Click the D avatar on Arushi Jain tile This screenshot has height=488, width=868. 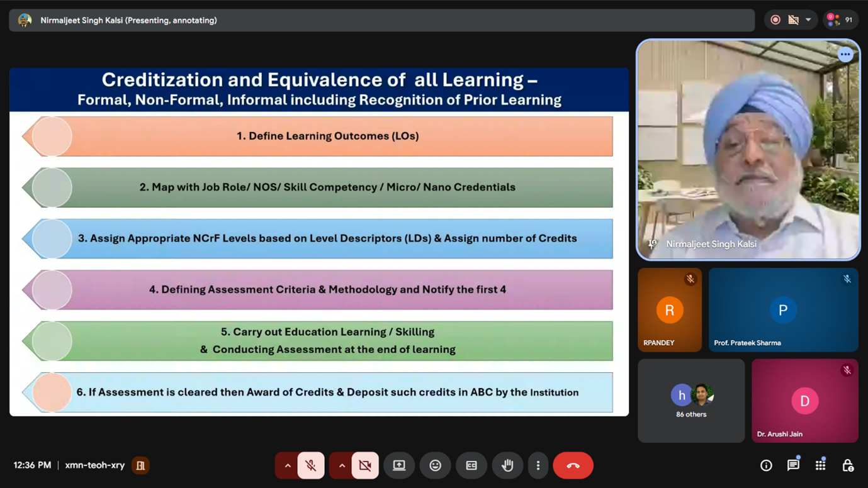click(805, 401)
